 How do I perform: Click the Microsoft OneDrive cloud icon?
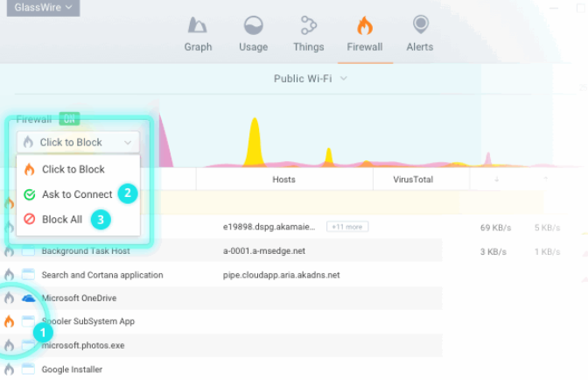coord(29,299)
